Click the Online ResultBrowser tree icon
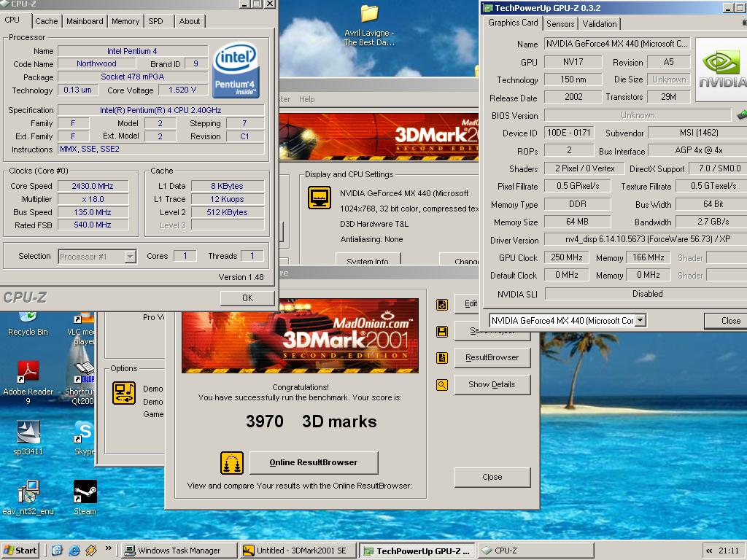Viewport: 747px width, 560px height. 232,463
